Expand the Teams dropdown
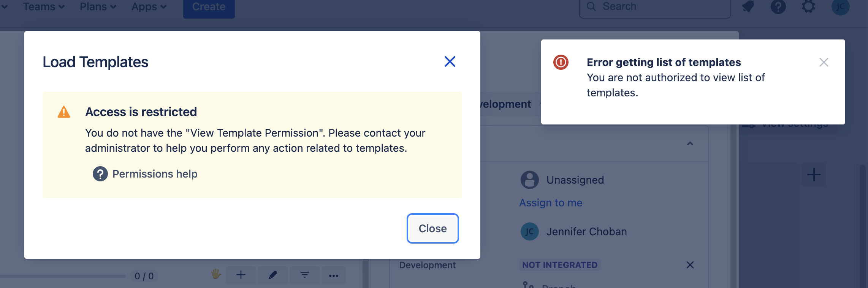The width and height of the screenshot is (868, 288). click(43, 6)
